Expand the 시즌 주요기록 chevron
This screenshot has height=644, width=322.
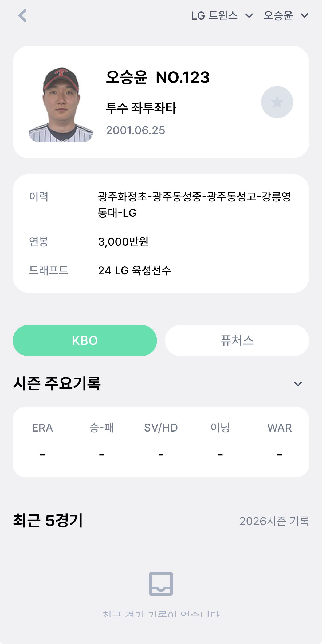click(298, 384)
